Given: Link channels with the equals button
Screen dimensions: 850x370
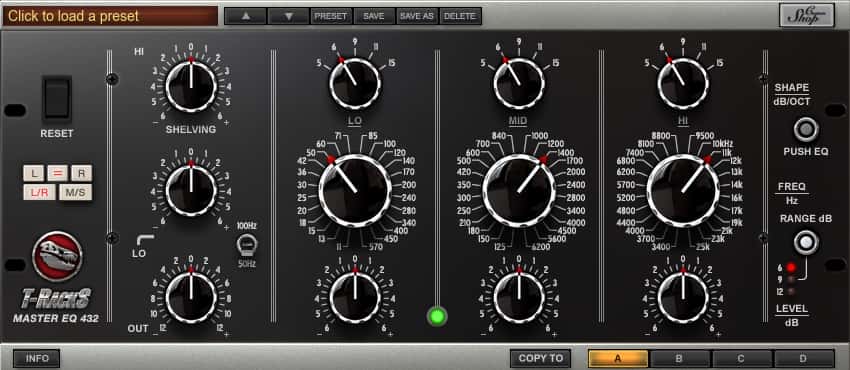Looking at the screenshot, I should pyautogui.click(x=57, y=173).
